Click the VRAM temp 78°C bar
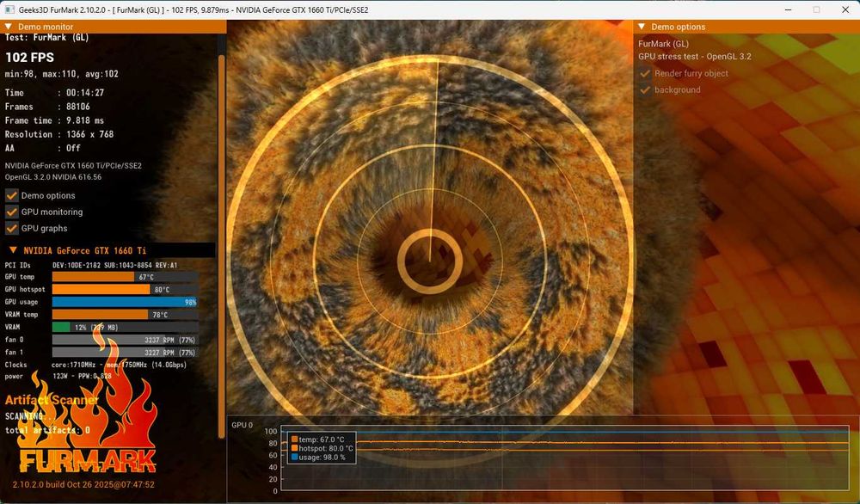The image size is (860, 504). [125, 315]
